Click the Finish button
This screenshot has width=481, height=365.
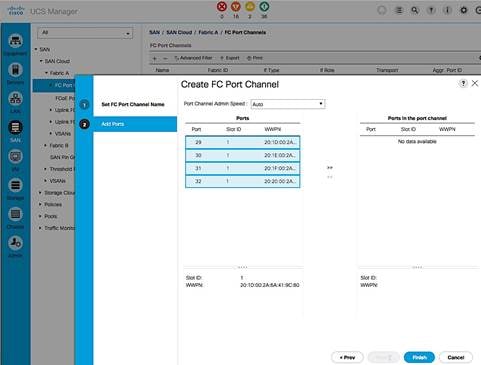pos(419,357)
